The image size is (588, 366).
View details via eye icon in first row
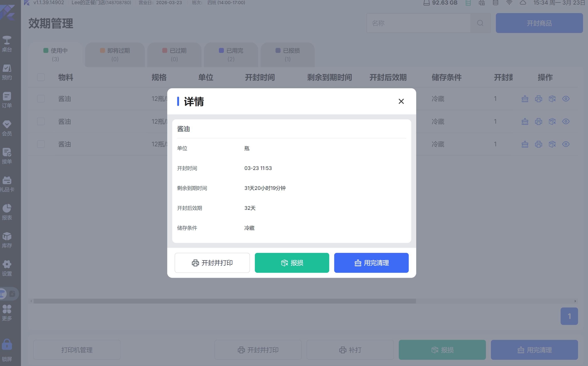[x=566, y=99]
